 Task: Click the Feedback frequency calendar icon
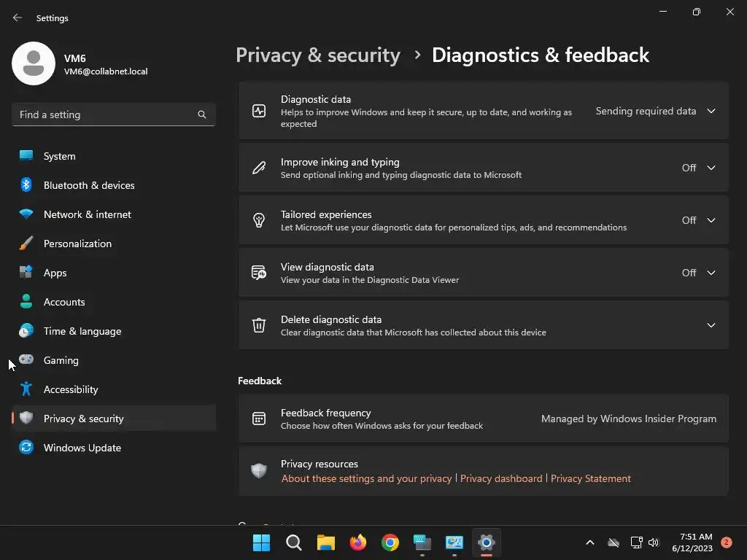coord(259,419)
